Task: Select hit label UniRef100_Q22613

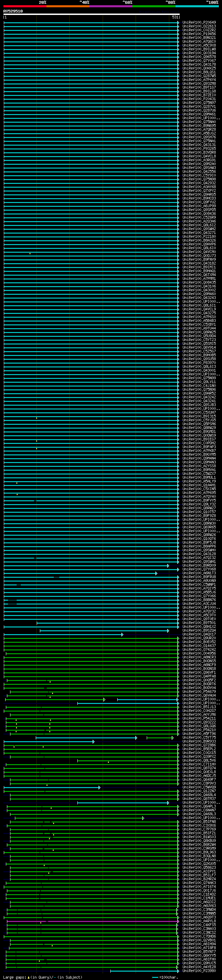Action: click(x=199, y=26)
